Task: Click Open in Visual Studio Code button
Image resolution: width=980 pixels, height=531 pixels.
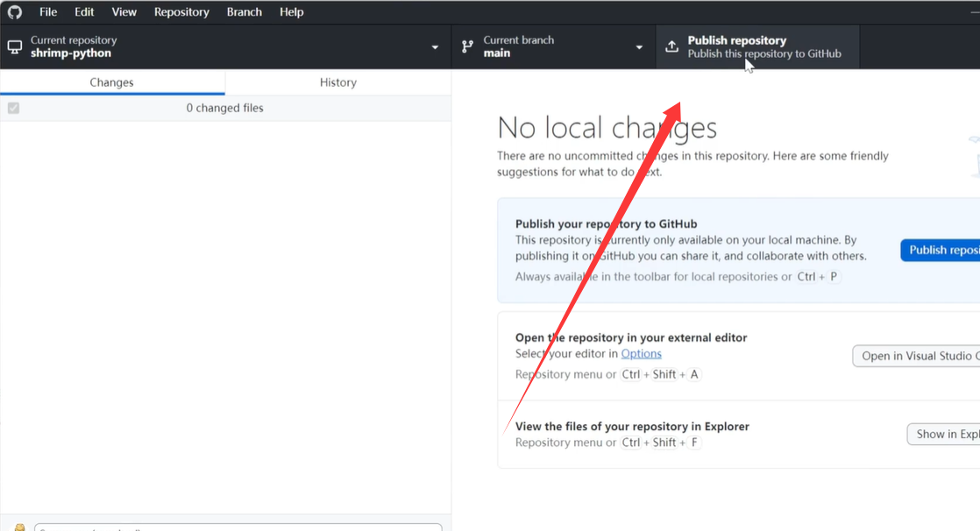Action: coord(916,356)
